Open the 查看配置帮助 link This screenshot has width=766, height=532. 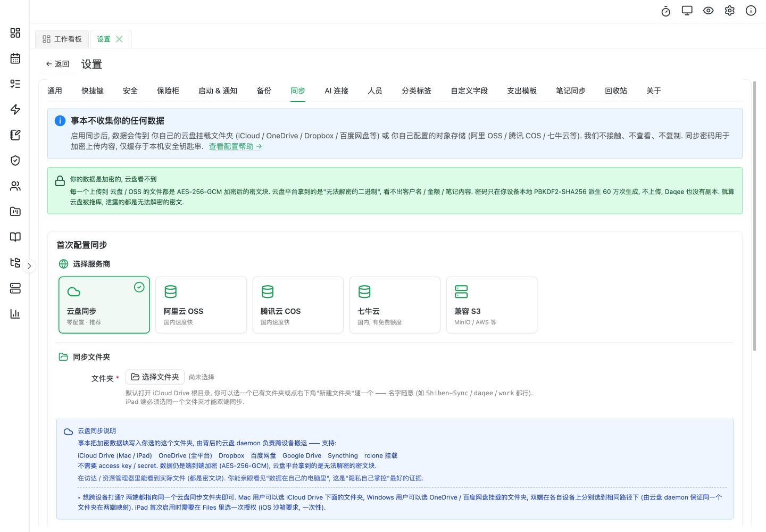[x=235, y=146]
